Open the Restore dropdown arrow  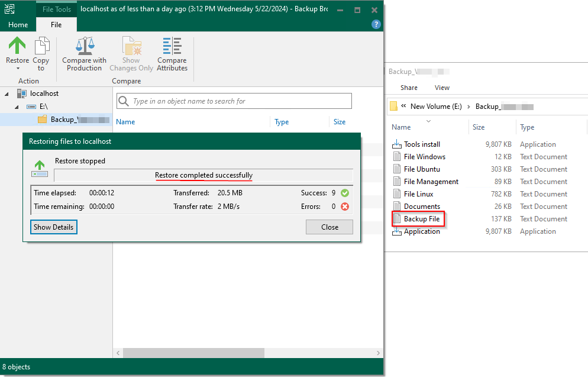click(x=17, y=69)
